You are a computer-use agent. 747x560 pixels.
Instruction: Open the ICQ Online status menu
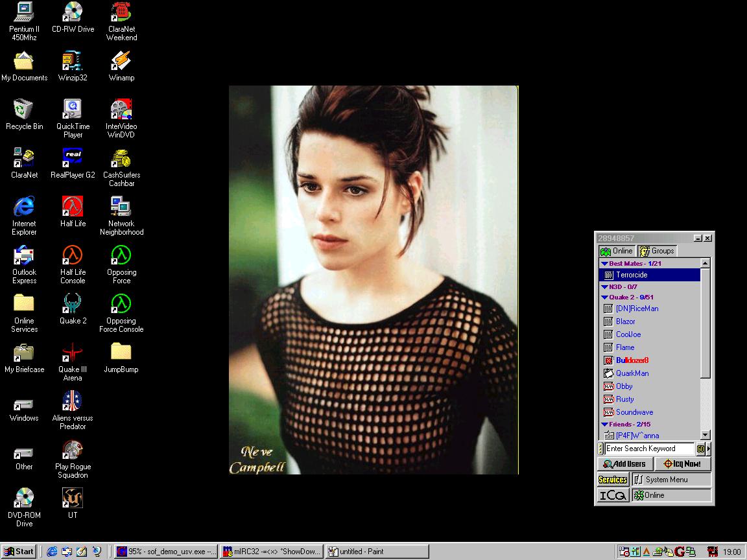click(671, 495)
